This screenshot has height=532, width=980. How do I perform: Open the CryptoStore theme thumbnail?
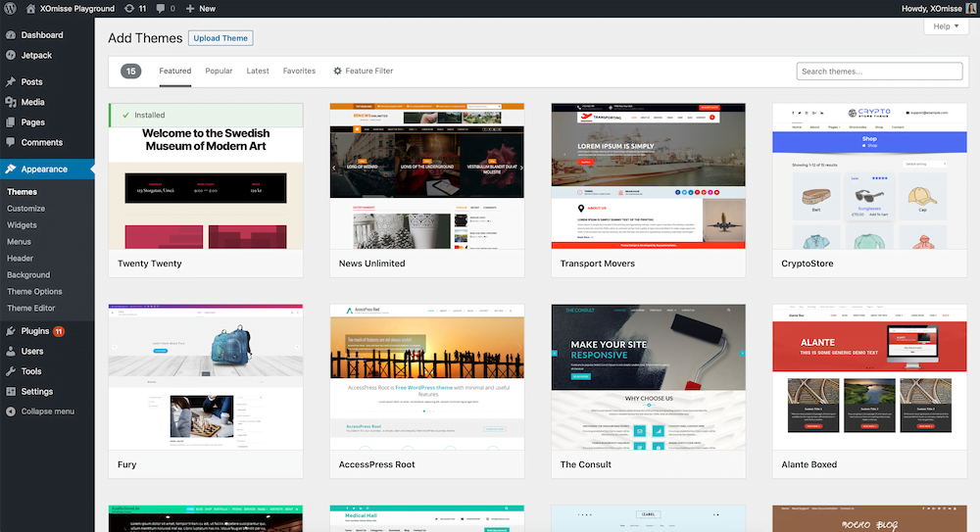[869, 175]
